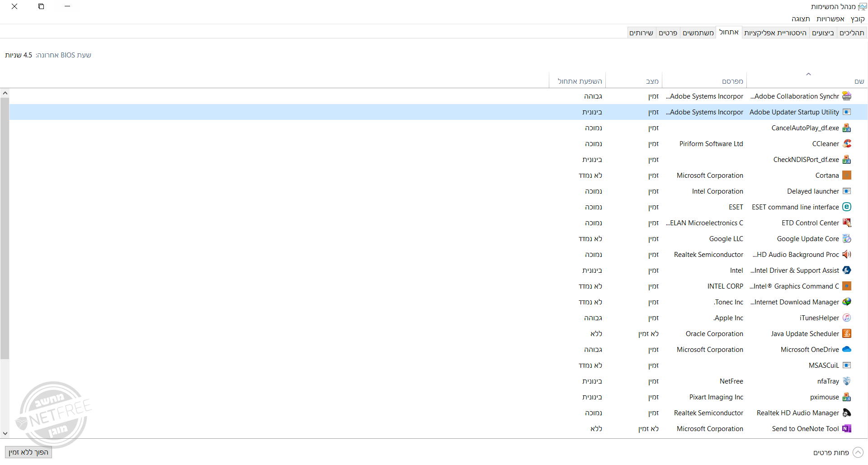Select the Cortana entry name
The height and width of the screenshot is (465, 868).
827,176
